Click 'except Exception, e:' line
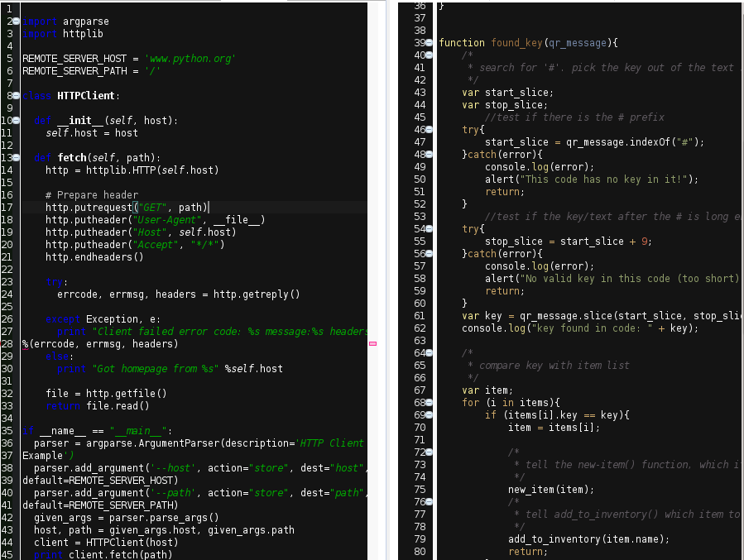 coord(103,319)
